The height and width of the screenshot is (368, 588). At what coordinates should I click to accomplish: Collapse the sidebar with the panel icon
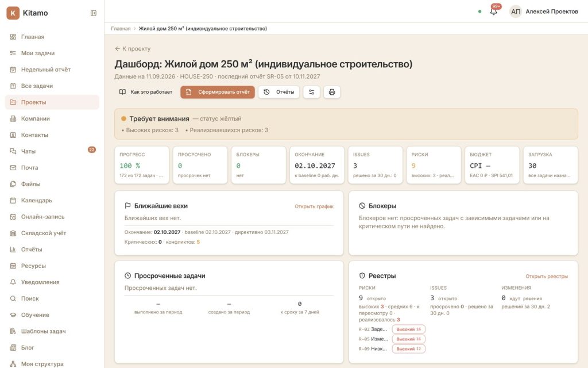pyautogui.click(x=94, y=13)
